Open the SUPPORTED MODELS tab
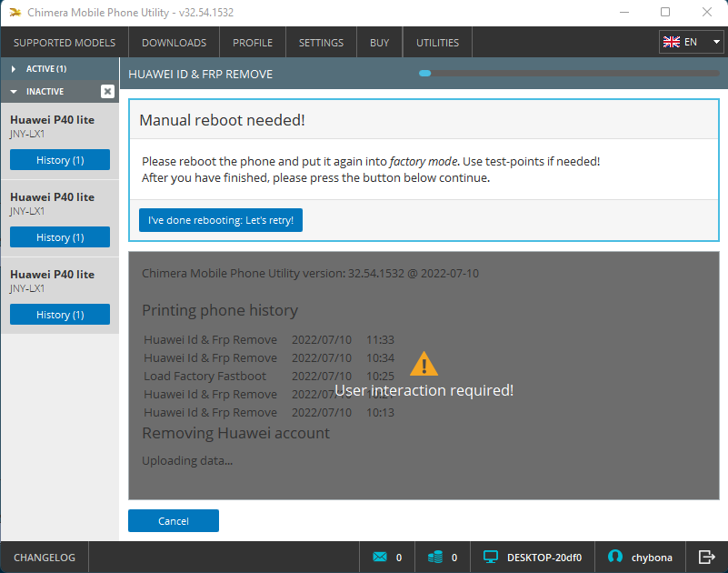Screen dimensions: 728x573 pos(65,42)
